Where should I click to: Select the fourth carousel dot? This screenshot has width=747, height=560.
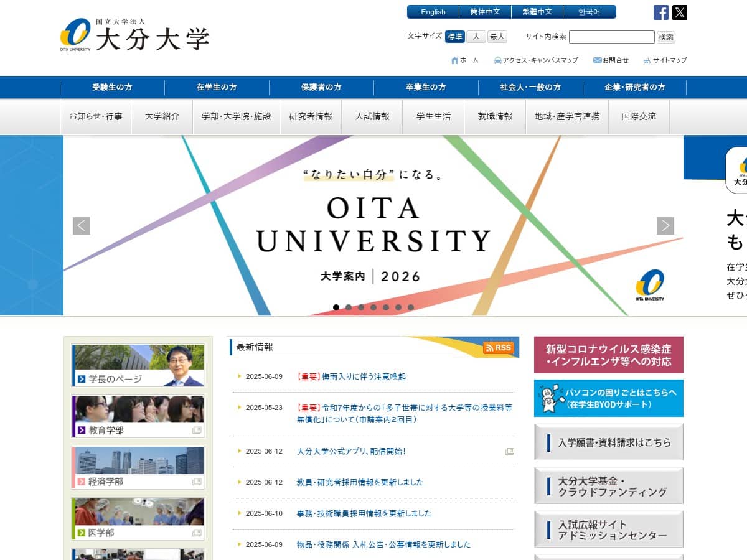[x=374, y=307]
